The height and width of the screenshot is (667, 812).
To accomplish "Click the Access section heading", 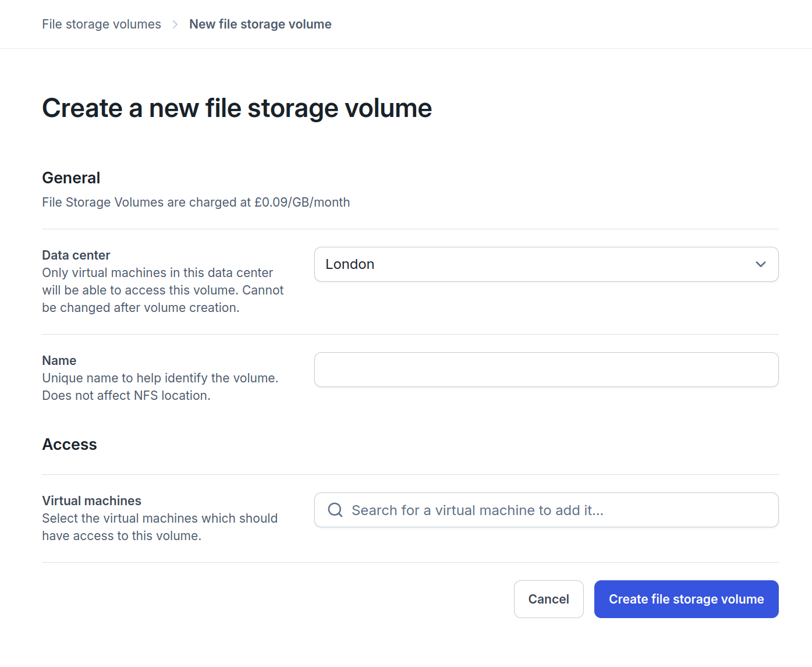I will tap(69, 444).
